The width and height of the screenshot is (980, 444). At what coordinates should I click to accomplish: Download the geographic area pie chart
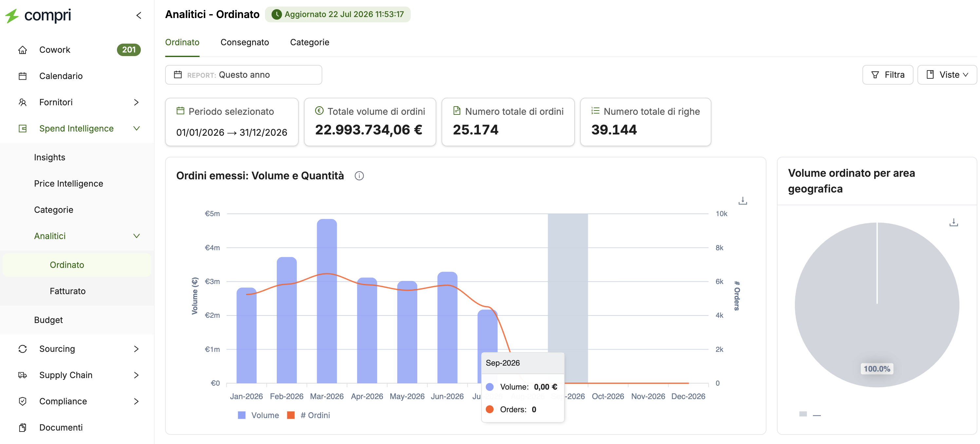coord(953,222)
